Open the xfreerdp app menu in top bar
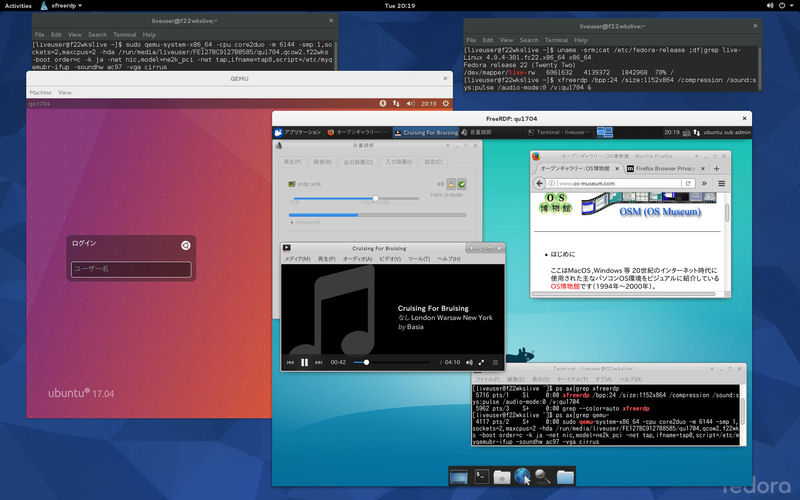 [x=62, y=6]
